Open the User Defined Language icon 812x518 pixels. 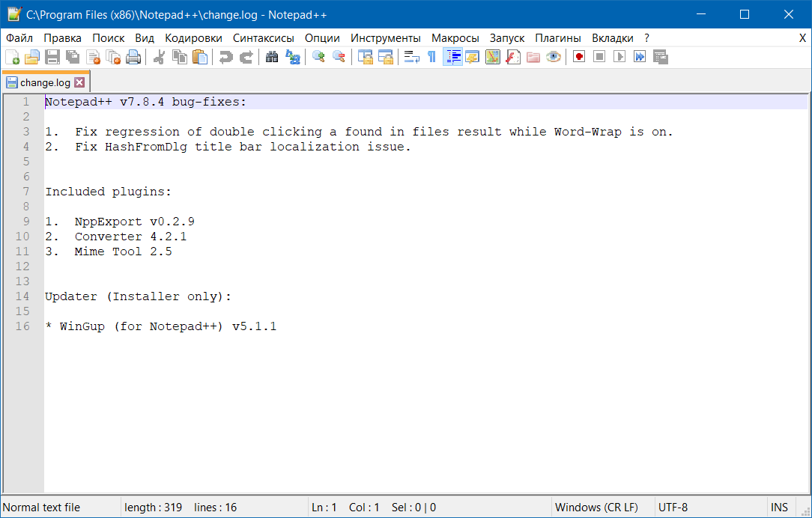(x=472, y=57)
